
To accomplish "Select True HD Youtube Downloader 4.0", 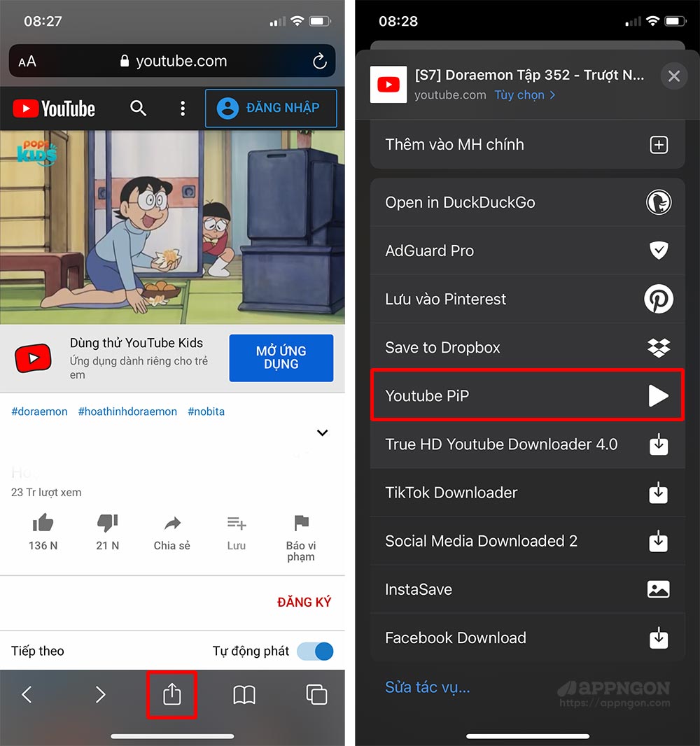I will pos(527,444).
